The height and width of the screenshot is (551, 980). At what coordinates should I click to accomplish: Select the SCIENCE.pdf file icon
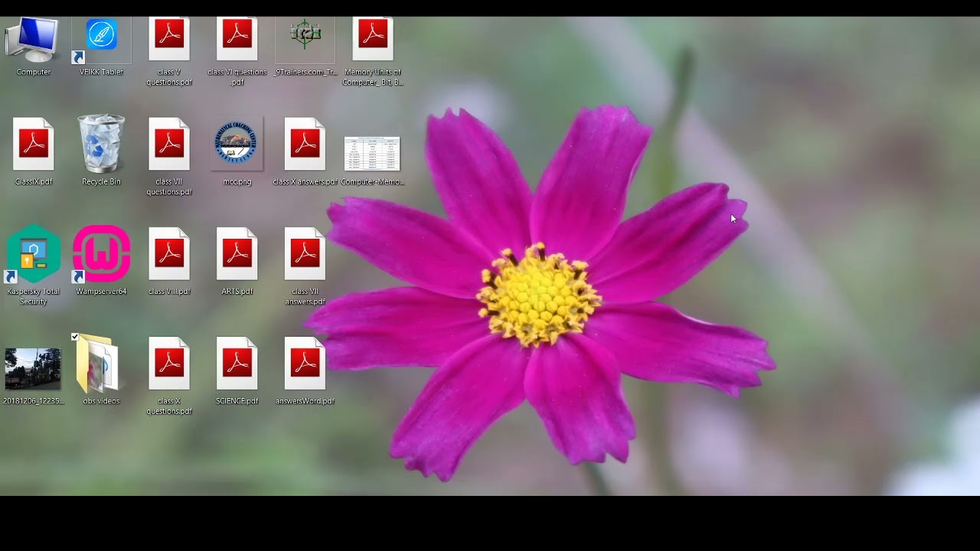click(237, 364)
